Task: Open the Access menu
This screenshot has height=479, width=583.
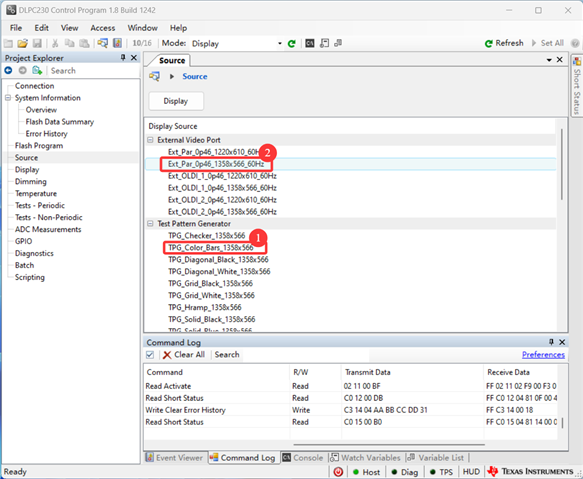Action: 103,28
